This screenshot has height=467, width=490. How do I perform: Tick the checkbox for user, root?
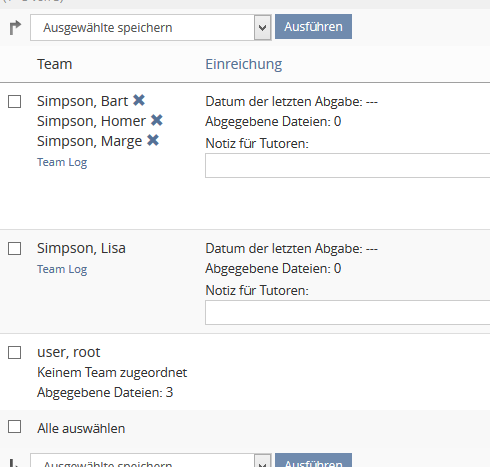(15, 353)
